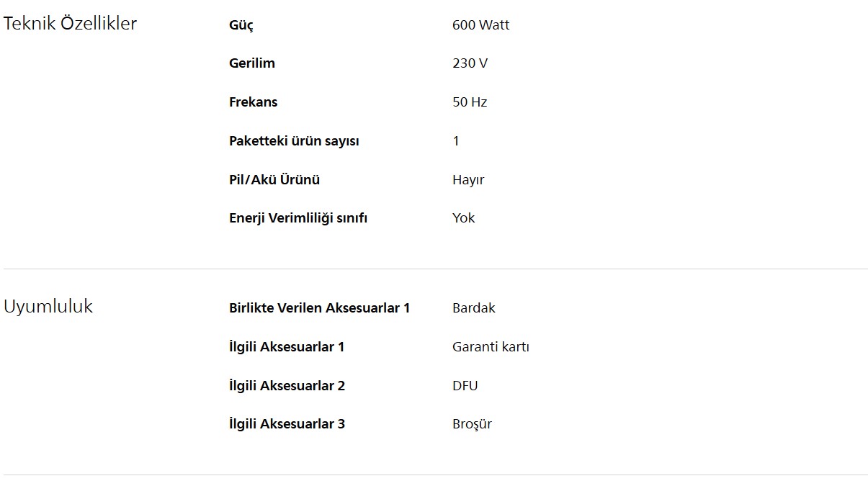Click the İlgili Aksesuarlar 2 label

coord(287,386)
